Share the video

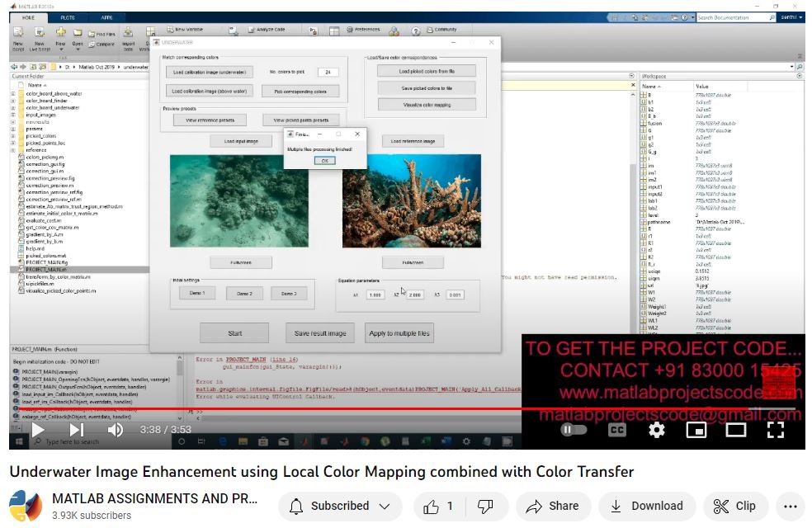(x=553, y=507)
